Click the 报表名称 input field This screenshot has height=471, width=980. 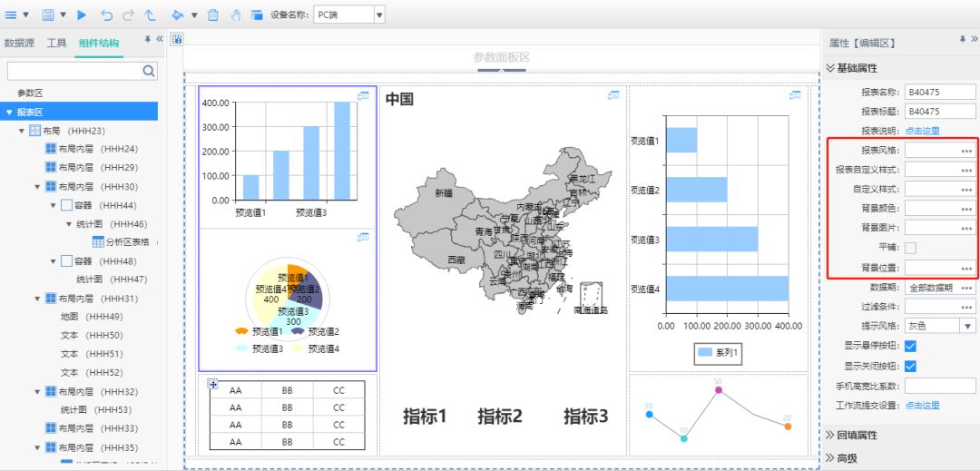[939, 92]
